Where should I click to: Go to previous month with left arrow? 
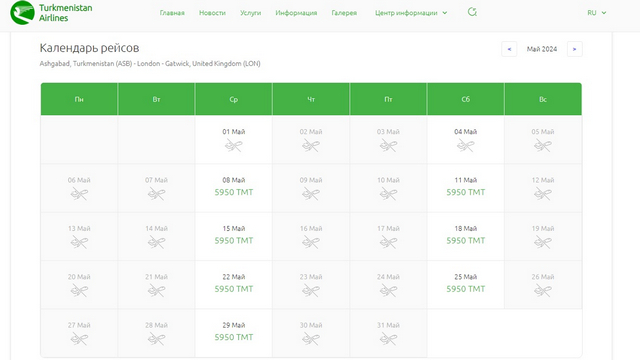pyautogui.click(x=509, y=49)
